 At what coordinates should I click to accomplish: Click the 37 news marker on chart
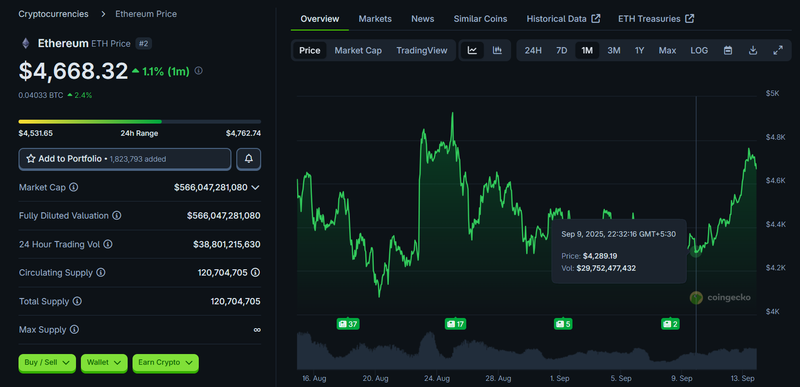(x=348, y=324)
